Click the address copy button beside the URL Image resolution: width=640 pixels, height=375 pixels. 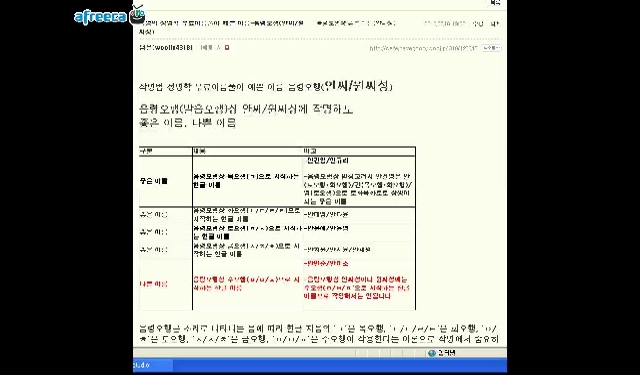[x=491, y=48]
